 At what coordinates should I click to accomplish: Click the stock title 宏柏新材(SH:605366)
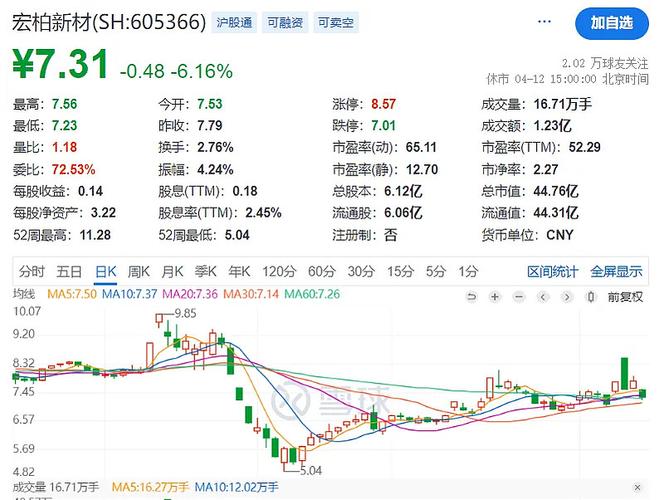pyautogui.click(x=109, y=22)
